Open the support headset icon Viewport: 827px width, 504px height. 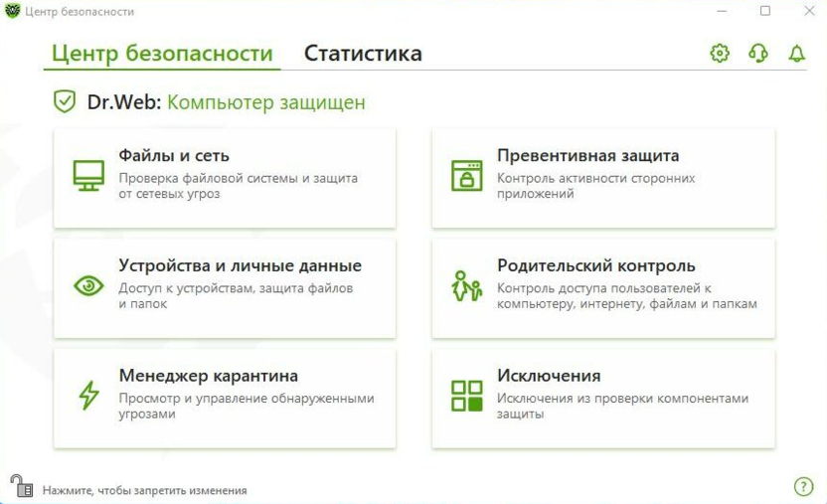(758, 54)
